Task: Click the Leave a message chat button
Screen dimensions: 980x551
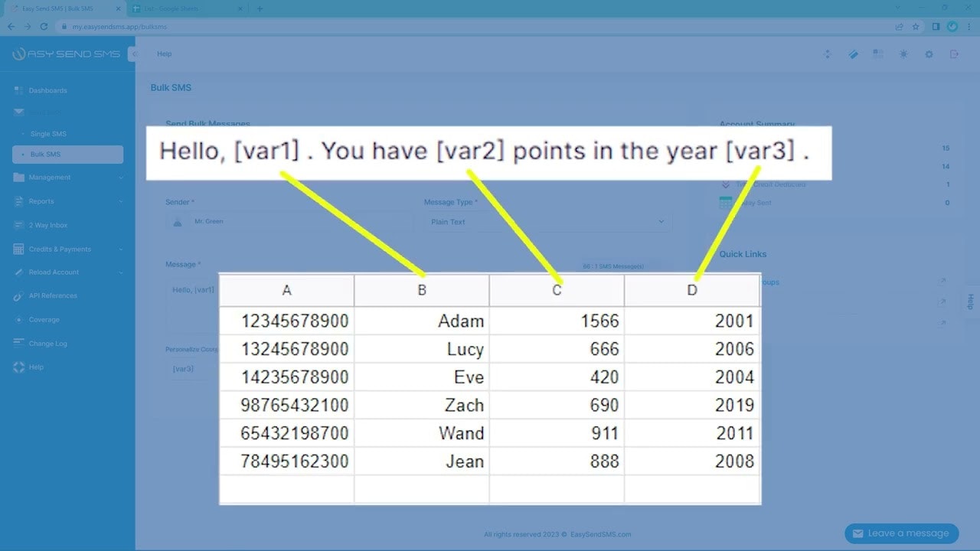Action: pos(900,533)
